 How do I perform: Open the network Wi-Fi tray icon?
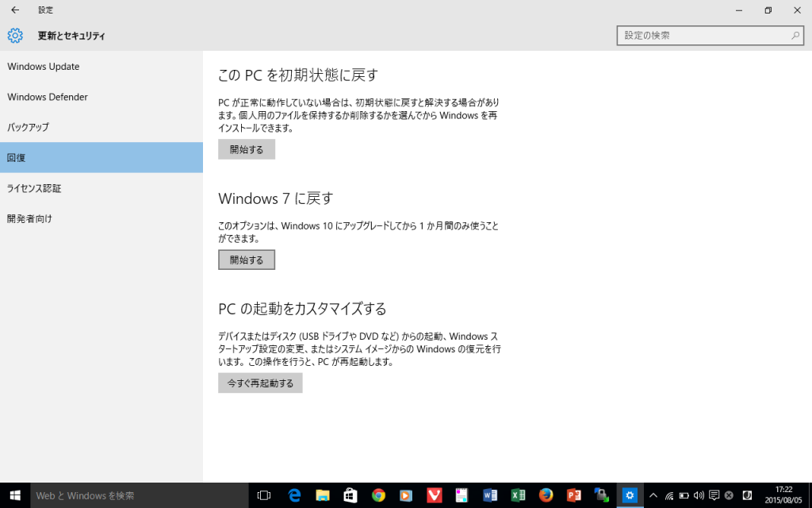669,495
